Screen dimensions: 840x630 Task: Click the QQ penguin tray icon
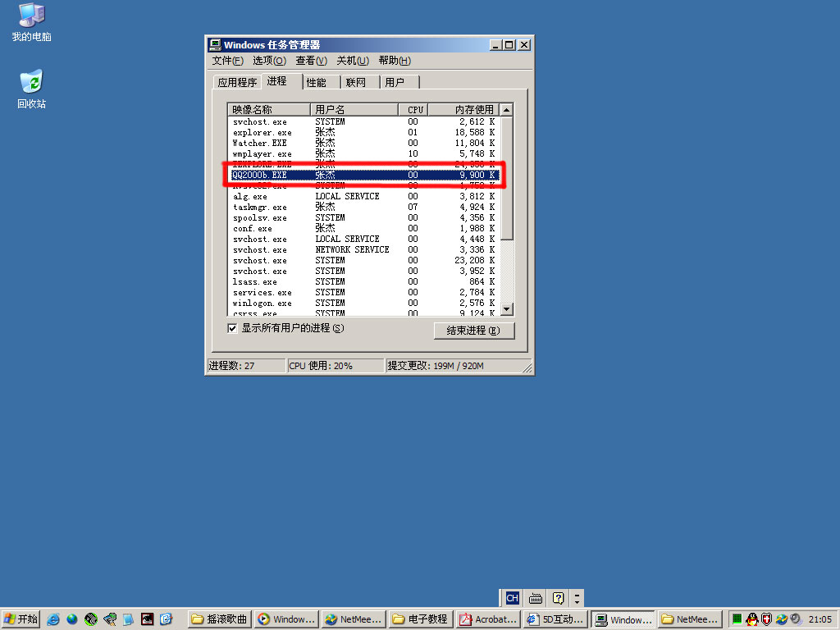pyautogui.click(x=752, y=619)
